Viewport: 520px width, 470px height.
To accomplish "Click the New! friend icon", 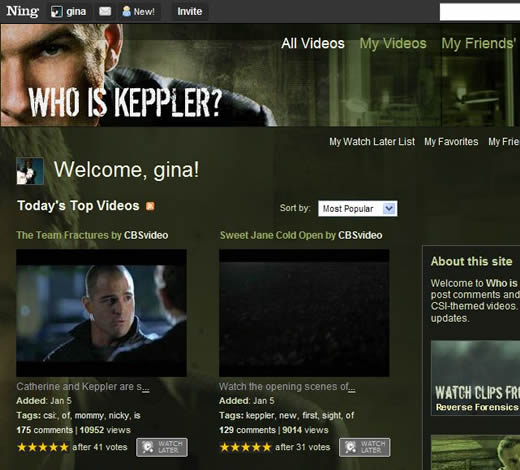I will tap(126, 12).
